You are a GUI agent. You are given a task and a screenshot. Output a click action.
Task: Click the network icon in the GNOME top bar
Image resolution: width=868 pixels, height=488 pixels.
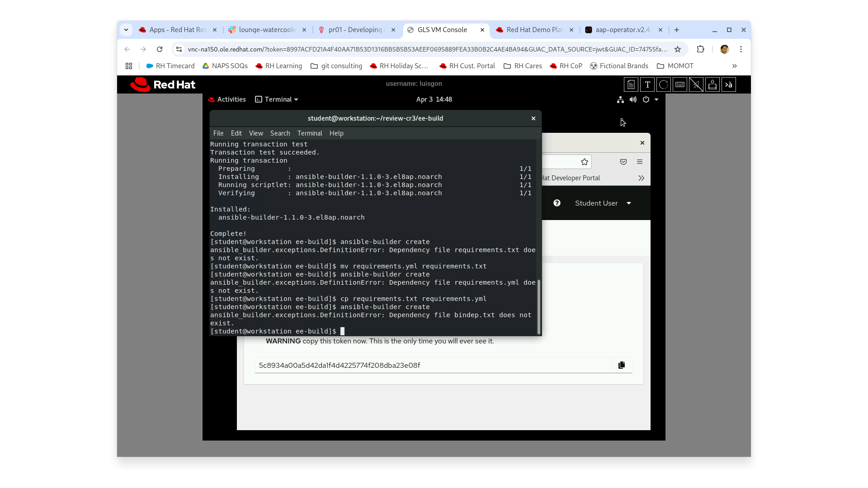click(x=620, y=99)
